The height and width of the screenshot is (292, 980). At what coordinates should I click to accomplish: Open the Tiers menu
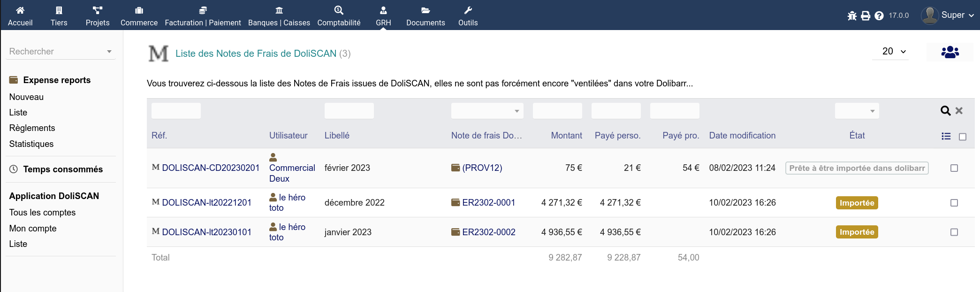click(59, 15)
